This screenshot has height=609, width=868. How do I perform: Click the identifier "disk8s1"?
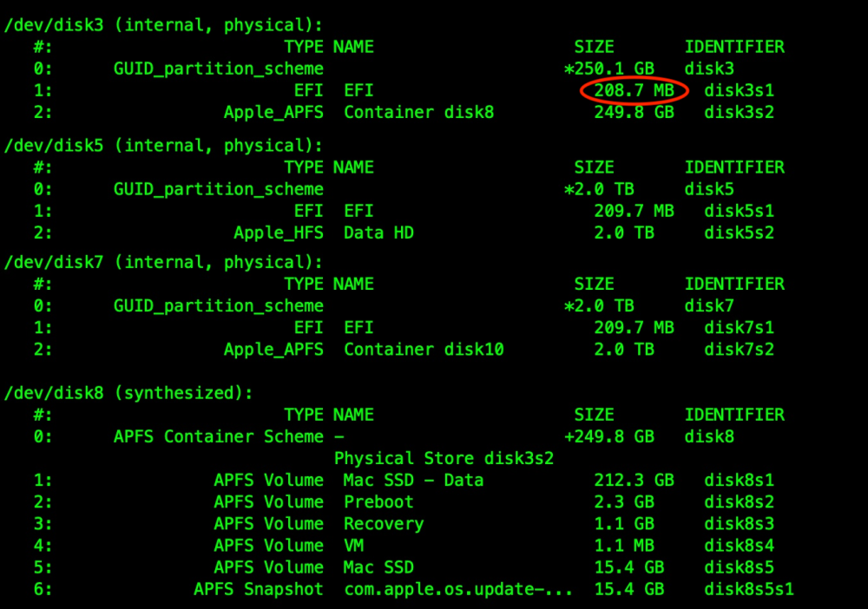[x=739, y=480]
